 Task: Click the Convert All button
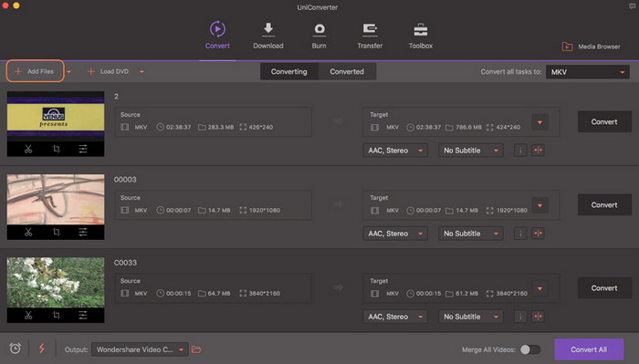click(x=589, y=349)
